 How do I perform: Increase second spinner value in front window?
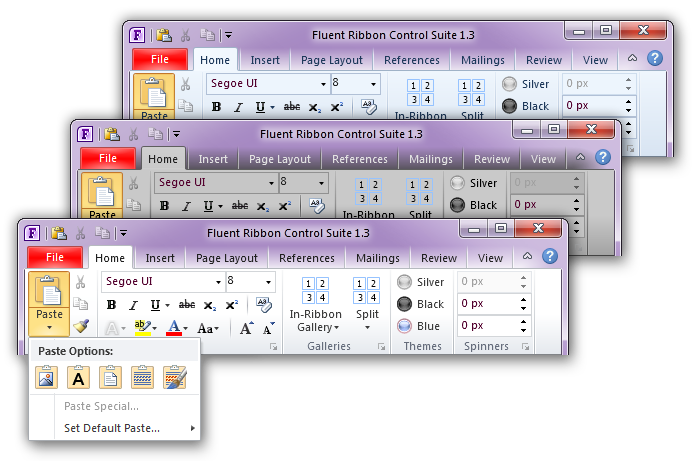tap(524, 300)
